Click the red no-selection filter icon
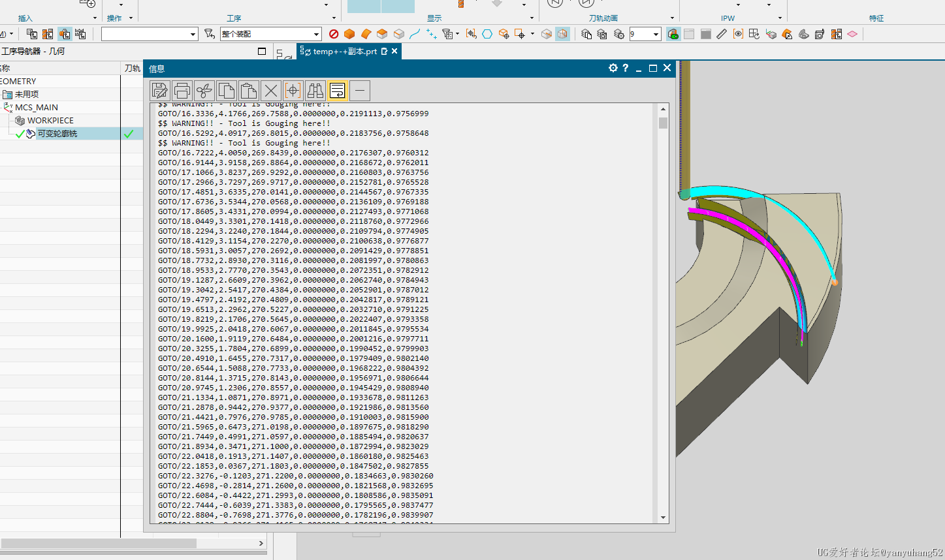The image size is (945, 560). [x=334, y=34]
